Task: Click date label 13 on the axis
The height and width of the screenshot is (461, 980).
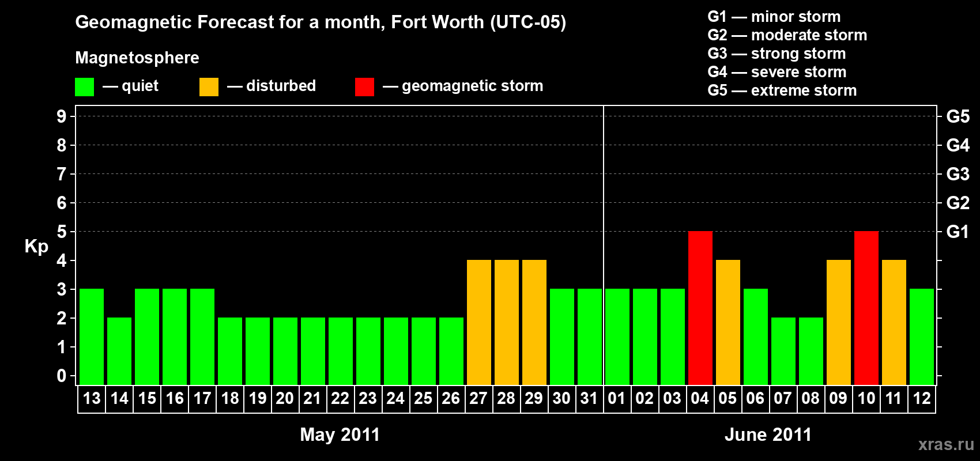Action: point(92,398)
